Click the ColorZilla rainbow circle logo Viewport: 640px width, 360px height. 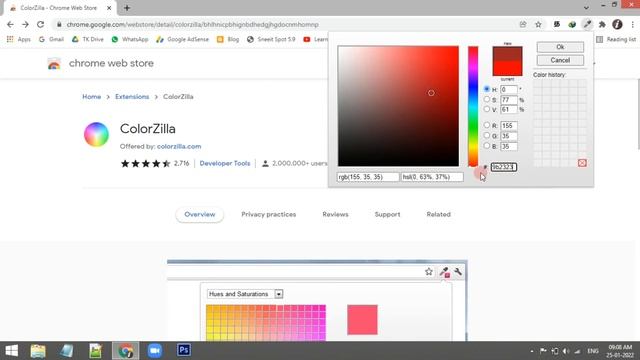click(x=96, y=134)
